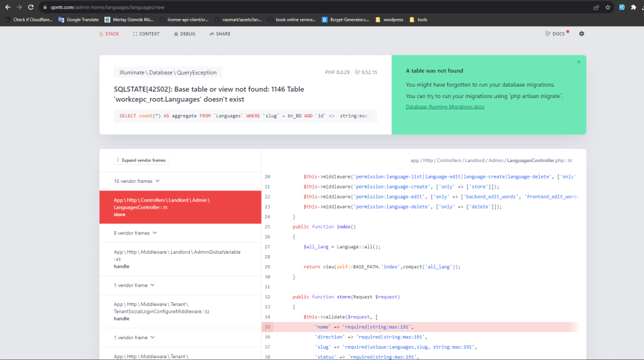Click code line 37 with 'unique:Languages,slug'
The height and width of the screenshot is (360, 644).
[x=396, y=347]
